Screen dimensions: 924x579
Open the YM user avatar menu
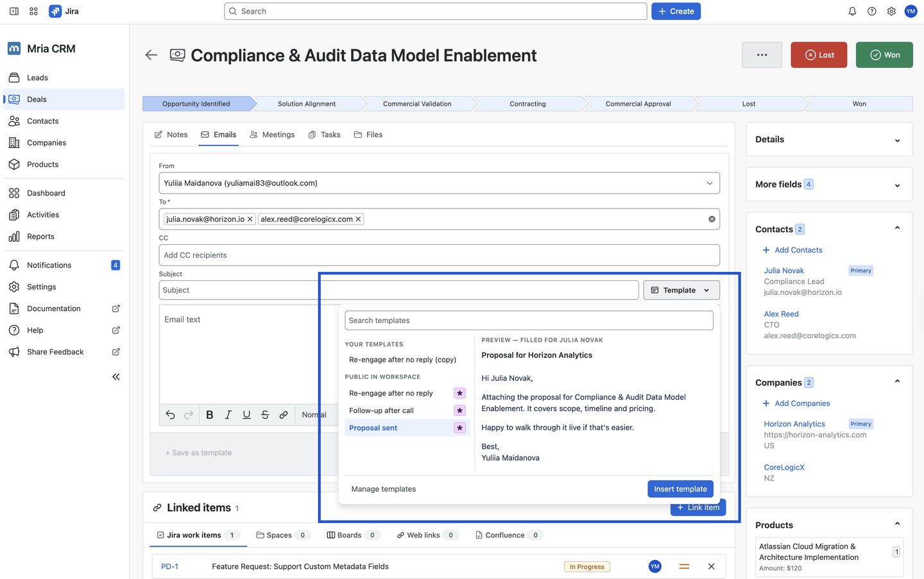911,12
